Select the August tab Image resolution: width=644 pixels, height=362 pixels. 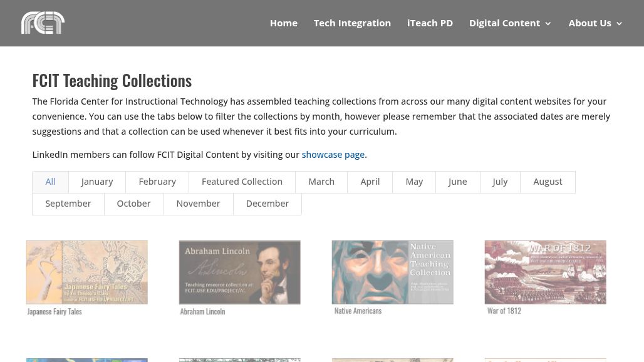[x=548, y=182]
